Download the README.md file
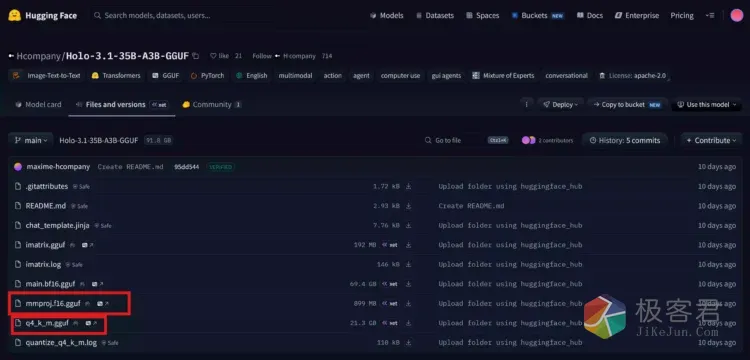750x360 pixels. coord(408,206)
